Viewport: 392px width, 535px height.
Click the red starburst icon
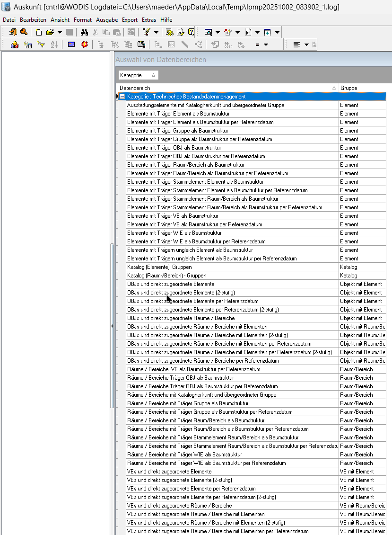pos(84,45)
